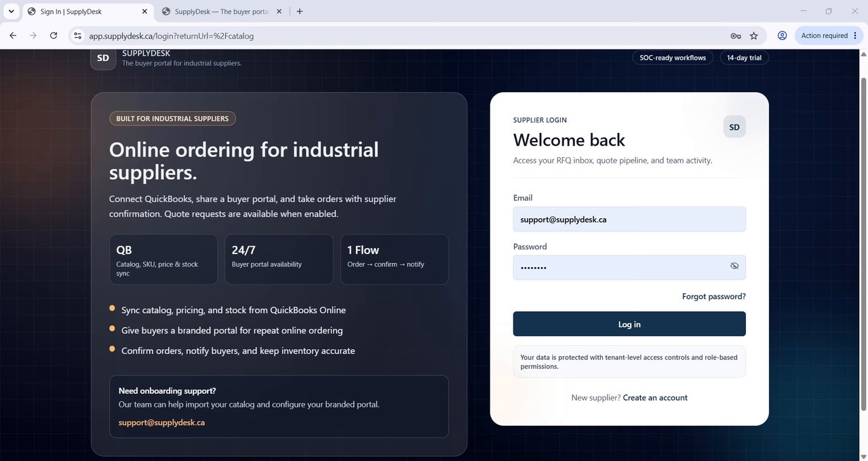
Task: Click the SD logo in page header
Action: point(103,58)
